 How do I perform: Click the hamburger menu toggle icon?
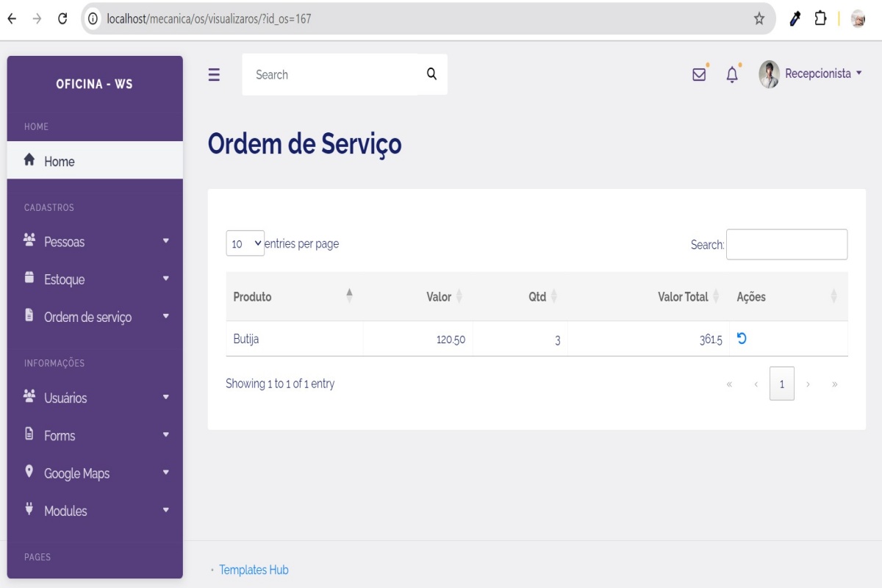214,75
